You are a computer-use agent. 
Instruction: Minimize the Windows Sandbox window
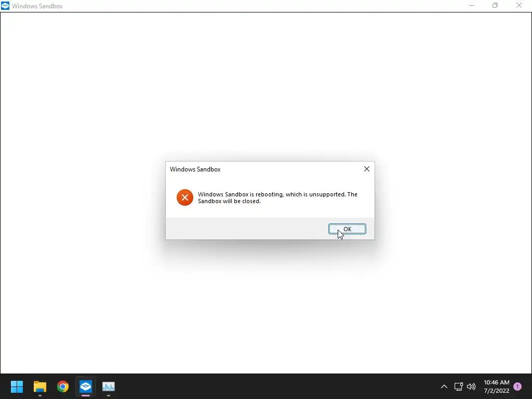(x=472, y=6)
